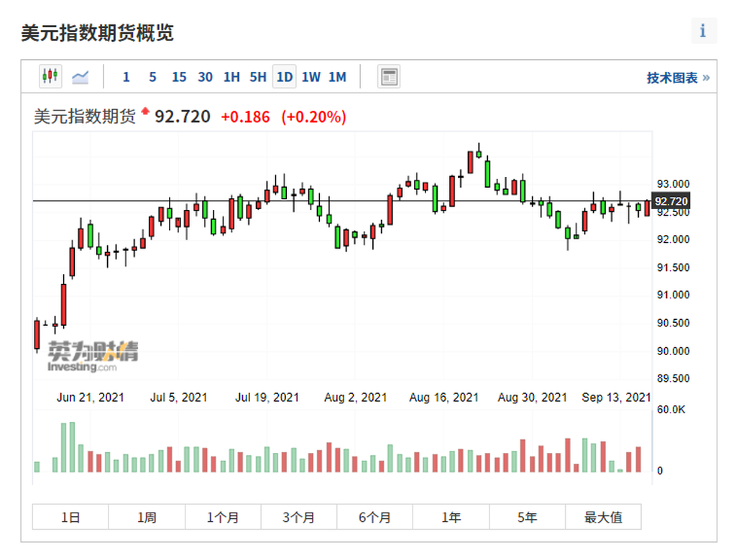The height and width of the screenshot is (560, 736).
Task: Click the 93.000 price axis label
Action: click(673, 184)
